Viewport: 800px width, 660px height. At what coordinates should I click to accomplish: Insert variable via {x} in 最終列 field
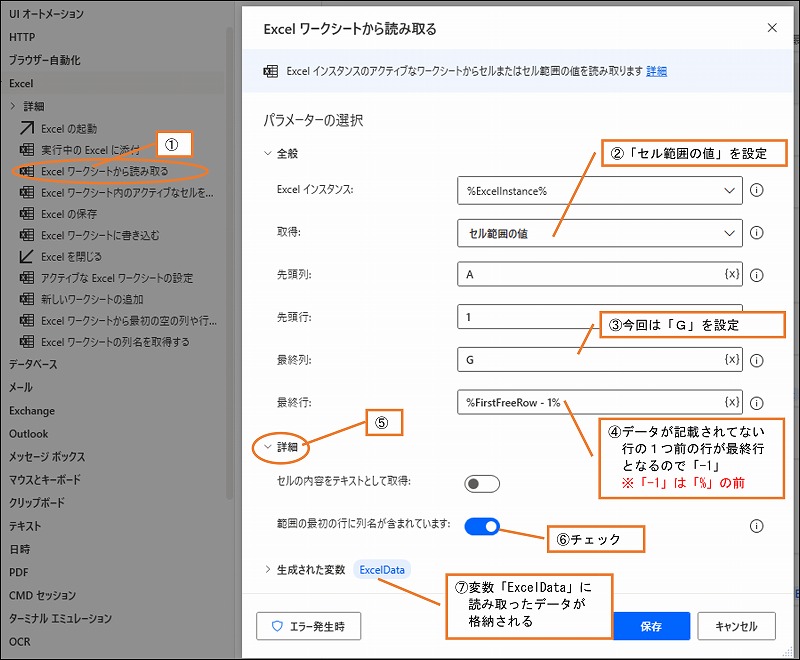tap(732, 360)
